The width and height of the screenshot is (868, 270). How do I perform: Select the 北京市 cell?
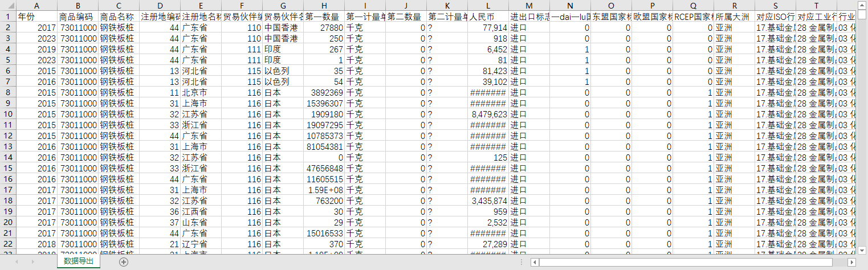pyautogui.click(x=201, y=92)
